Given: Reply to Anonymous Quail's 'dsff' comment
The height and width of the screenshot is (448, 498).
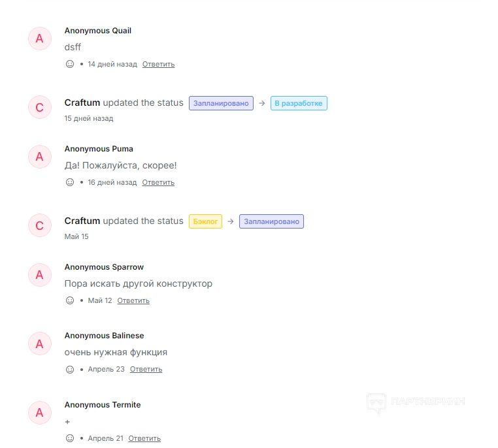Looking at the screenshot, I should coord(158,64).
